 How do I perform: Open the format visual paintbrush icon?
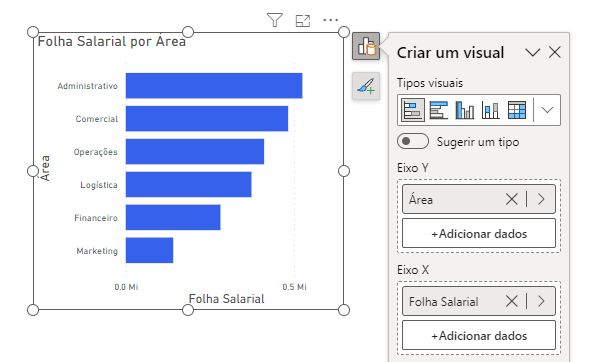pos(366,86)
